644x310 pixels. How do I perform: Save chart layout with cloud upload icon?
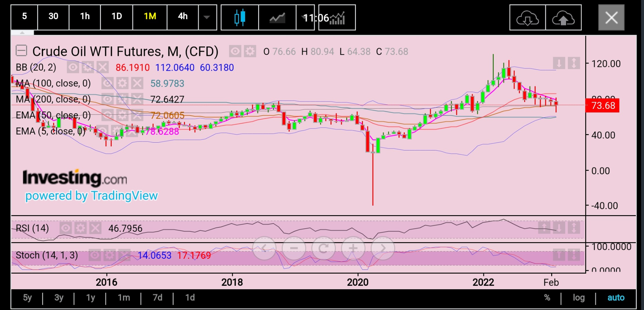(x=563, y=18)
